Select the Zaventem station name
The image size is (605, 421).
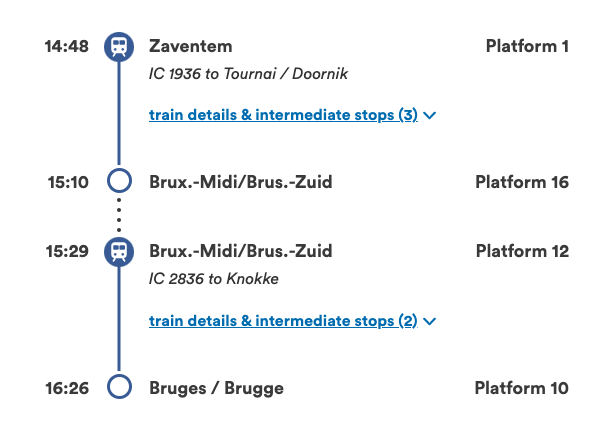(x=190, y=46)
